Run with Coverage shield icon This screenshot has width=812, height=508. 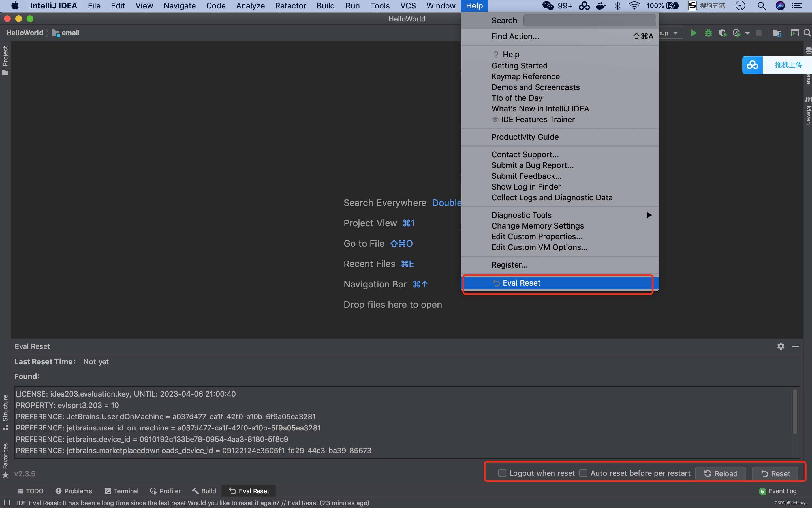[x=723, y=33]
